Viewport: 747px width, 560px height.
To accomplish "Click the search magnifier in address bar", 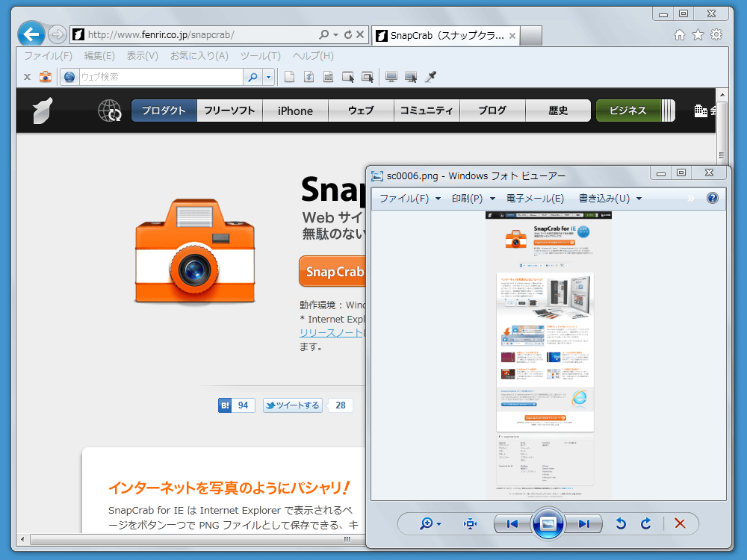I will click(324, 35).
